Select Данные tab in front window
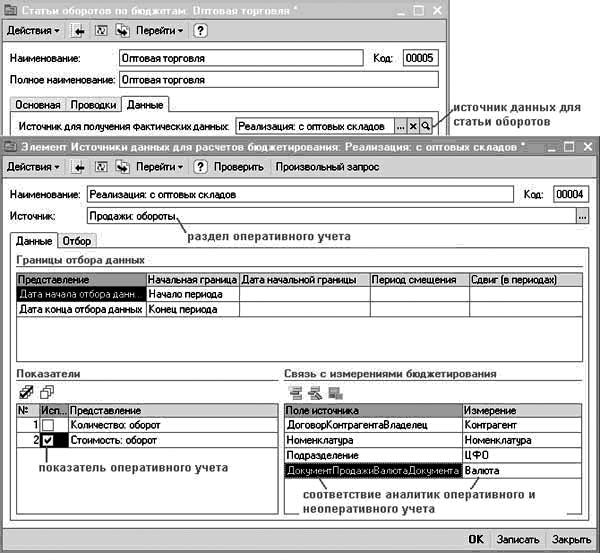The image size is (600, 553). tap(34, 241)
